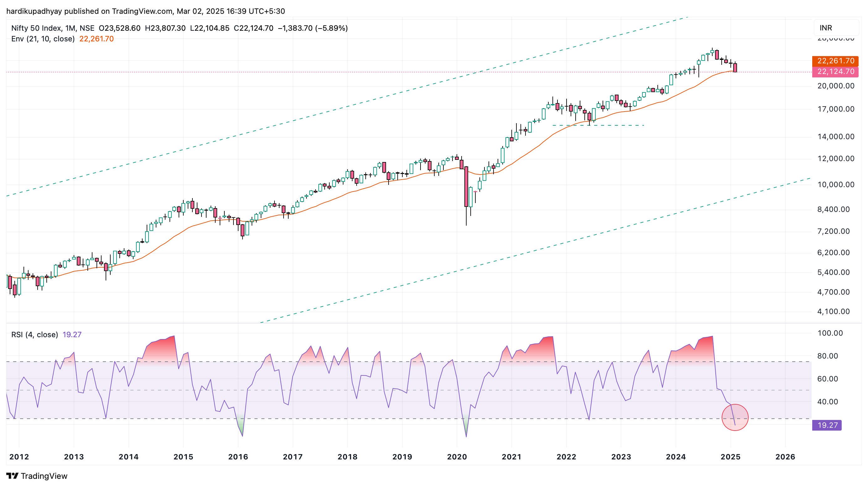Image resolution: width=868 pixels, height=487 pixels.
Task: Click the pink 22,124.70 price tag
Action: [835, 72]
